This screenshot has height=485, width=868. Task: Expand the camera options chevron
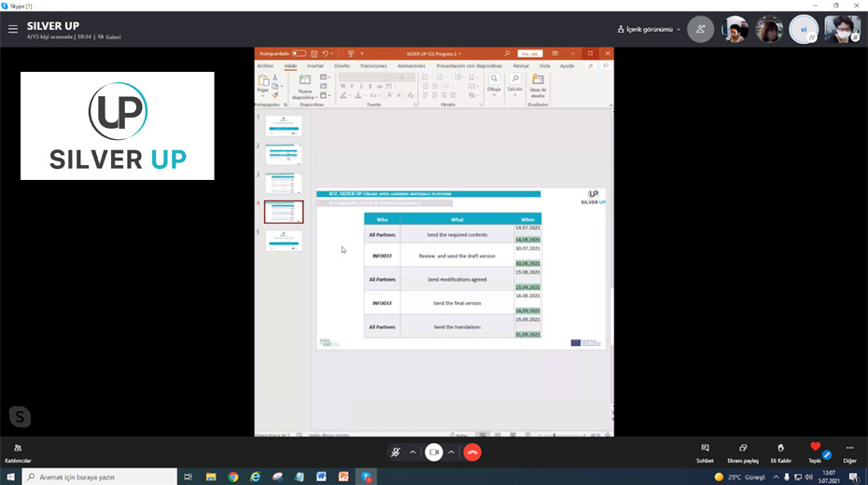452,452
